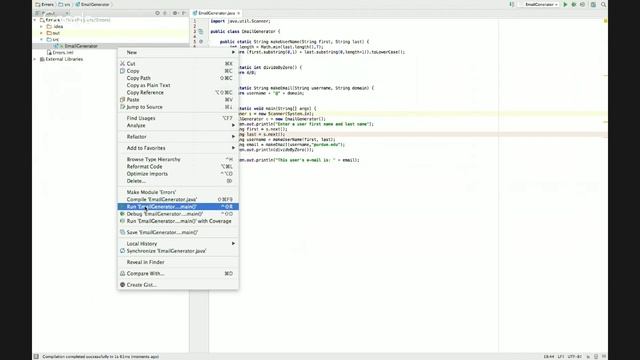
Task: Collapse the Errors project root node
Action: [36, 20]
